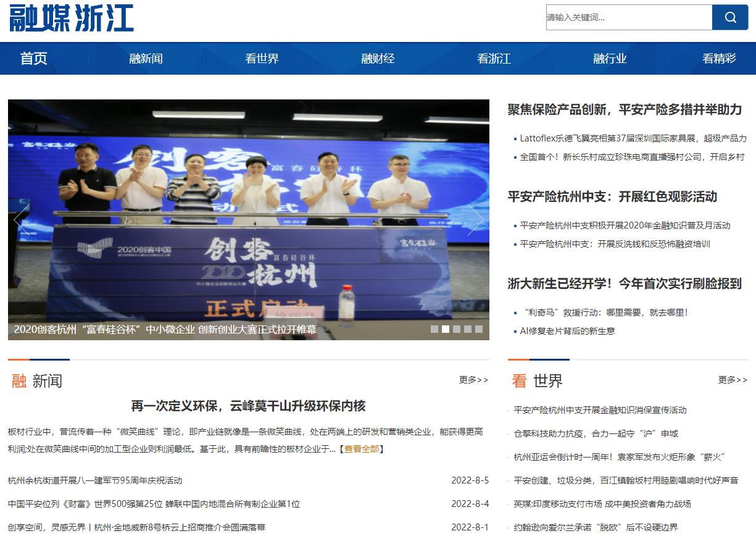The height and width of the screenshot is (544, 756).
Task: Open headline 浙大新生已经开学！今年首次实行刷脸报到
Action: click(625, 284)
